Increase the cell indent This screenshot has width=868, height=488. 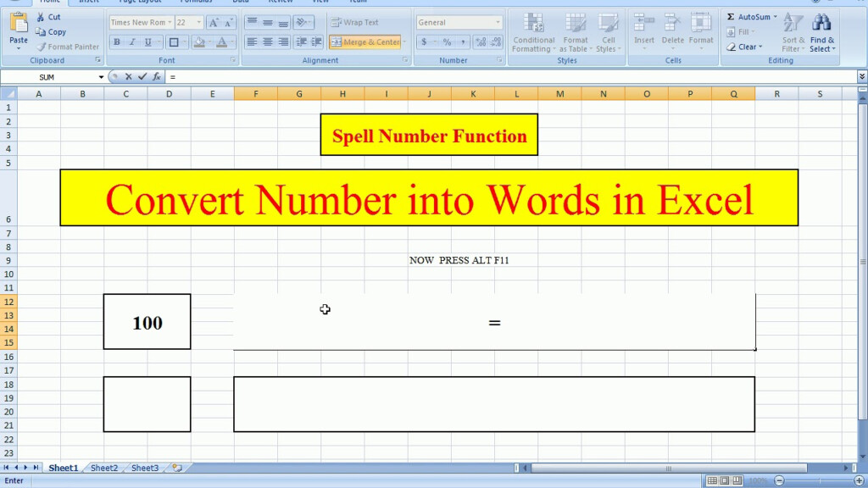tap(317, 42)
